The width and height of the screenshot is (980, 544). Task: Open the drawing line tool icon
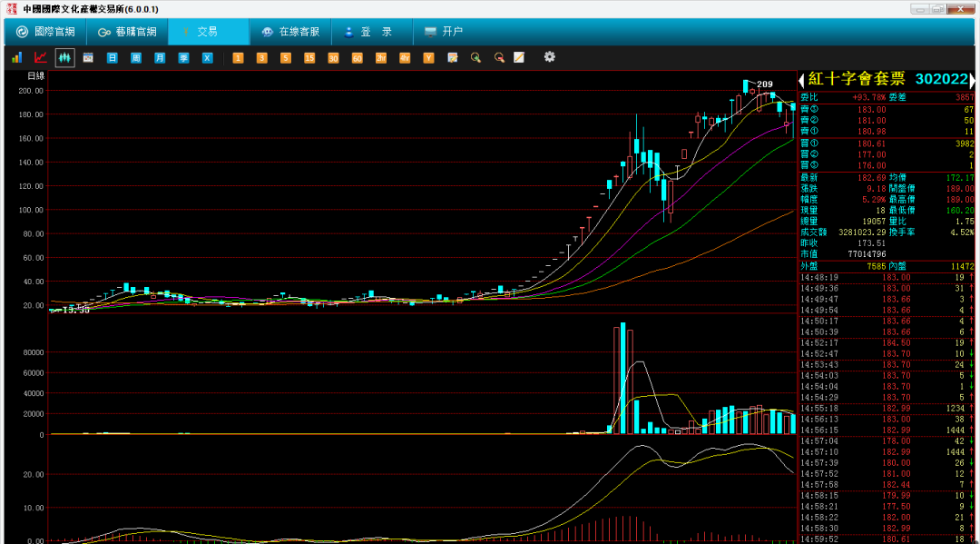click(519, 57)
